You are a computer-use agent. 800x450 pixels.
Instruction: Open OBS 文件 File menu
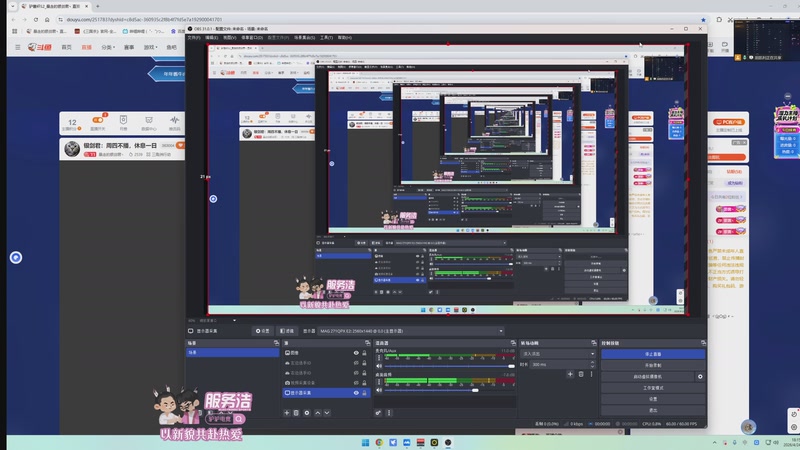tap(194, 37)
